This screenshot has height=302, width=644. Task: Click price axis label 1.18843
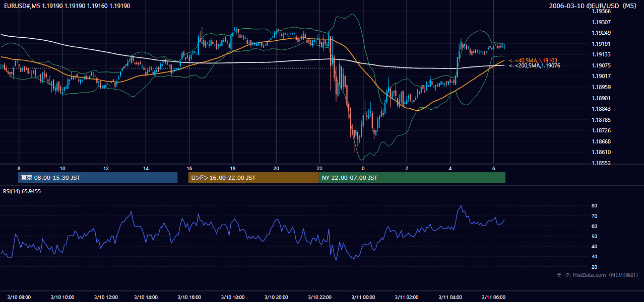(x=601, y=109)
